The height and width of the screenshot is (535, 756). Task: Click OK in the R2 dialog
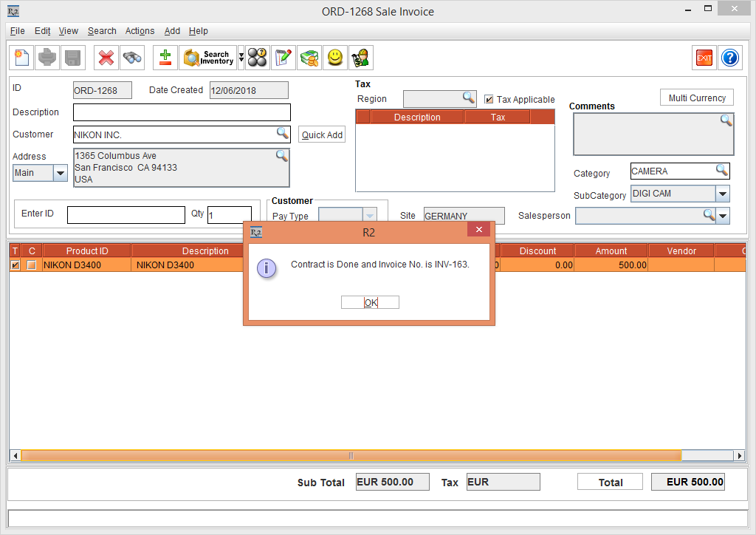click(x=371, y=302)
